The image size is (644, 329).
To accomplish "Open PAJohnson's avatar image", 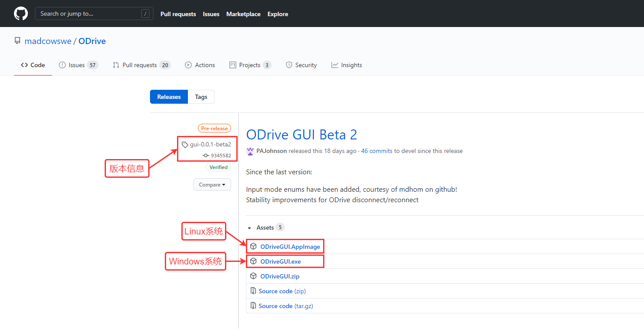I will coord(250,151).
